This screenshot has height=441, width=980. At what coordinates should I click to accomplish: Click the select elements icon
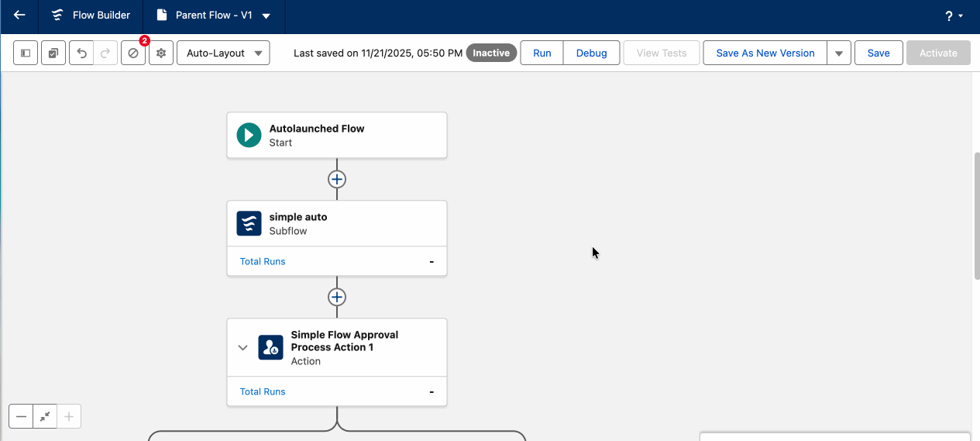click(53, 53)
